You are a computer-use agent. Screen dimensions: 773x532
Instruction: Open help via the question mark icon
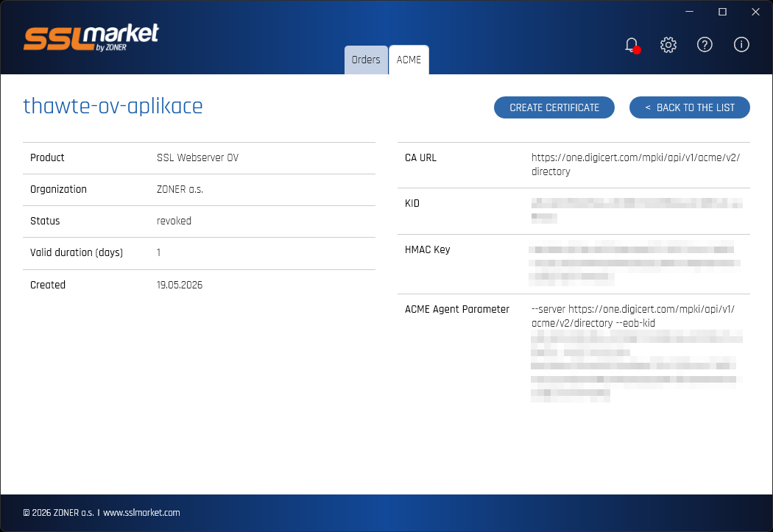705,45
